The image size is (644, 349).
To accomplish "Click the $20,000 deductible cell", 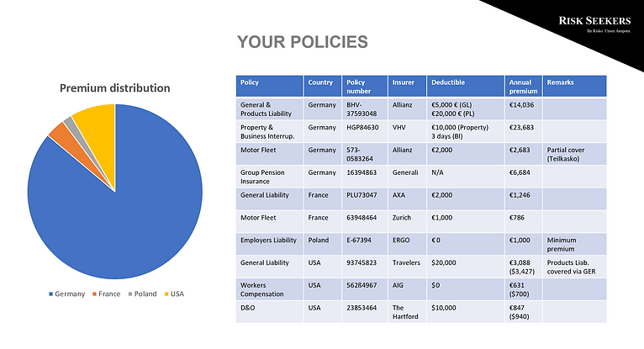I will 466,267.
